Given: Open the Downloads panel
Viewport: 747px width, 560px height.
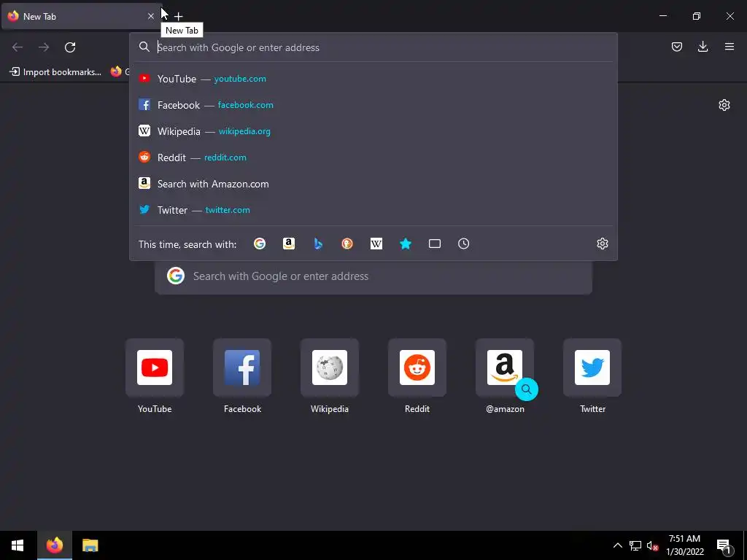Looking at the screenshot, I should pyautogui.click(x=703, y=47).
